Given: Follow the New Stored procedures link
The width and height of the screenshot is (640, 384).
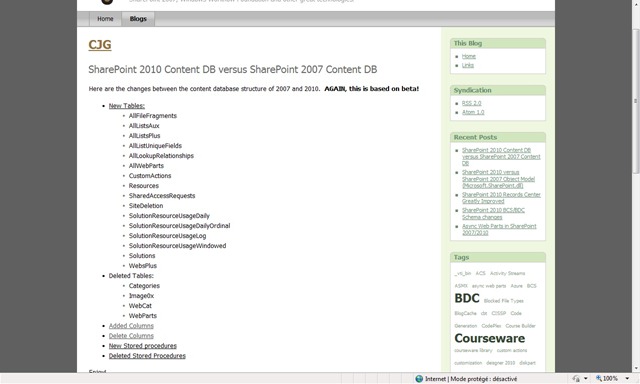Looking at the screenshot, I should pos(142,346).
